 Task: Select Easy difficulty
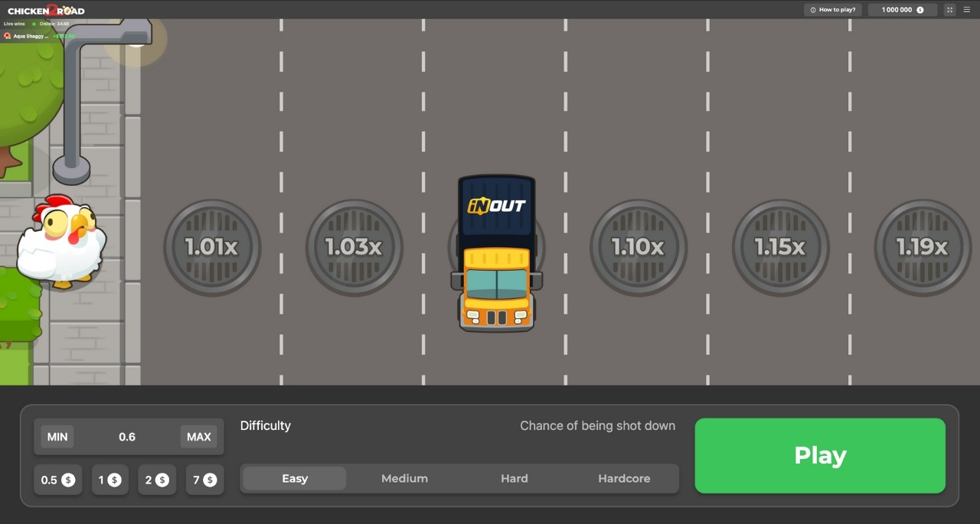295,478
